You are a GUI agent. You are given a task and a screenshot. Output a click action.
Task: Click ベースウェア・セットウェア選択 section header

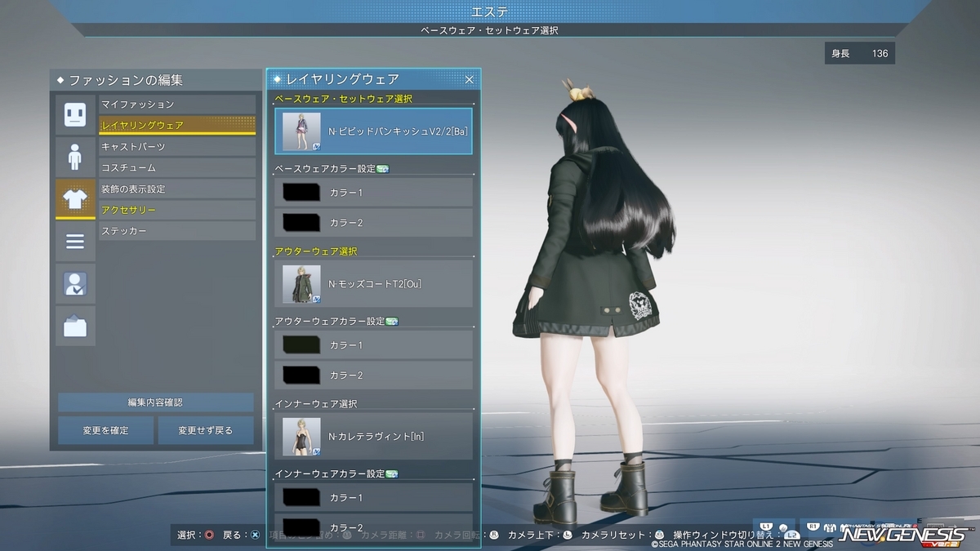pos(344,99)
